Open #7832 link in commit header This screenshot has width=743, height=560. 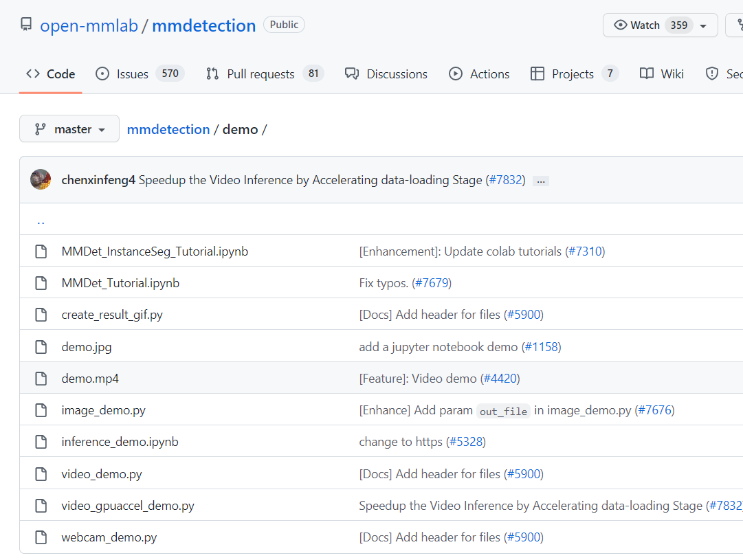[x=506, y=180]
